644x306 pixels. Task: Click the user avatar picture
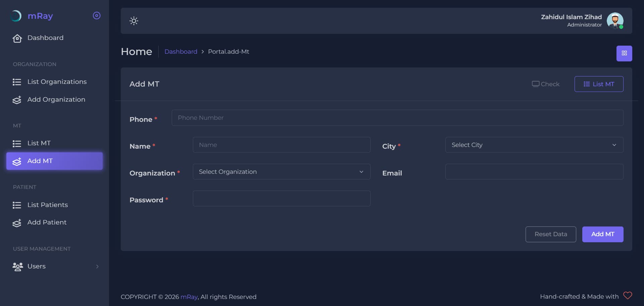(x=615, y=21)
